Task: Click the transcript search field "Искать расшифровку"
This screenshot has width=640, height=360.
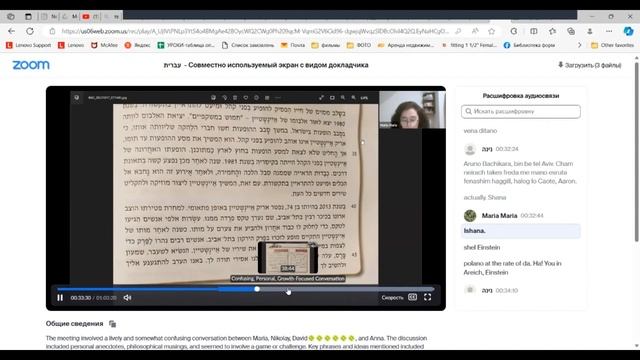Action: tap(521, 111)
